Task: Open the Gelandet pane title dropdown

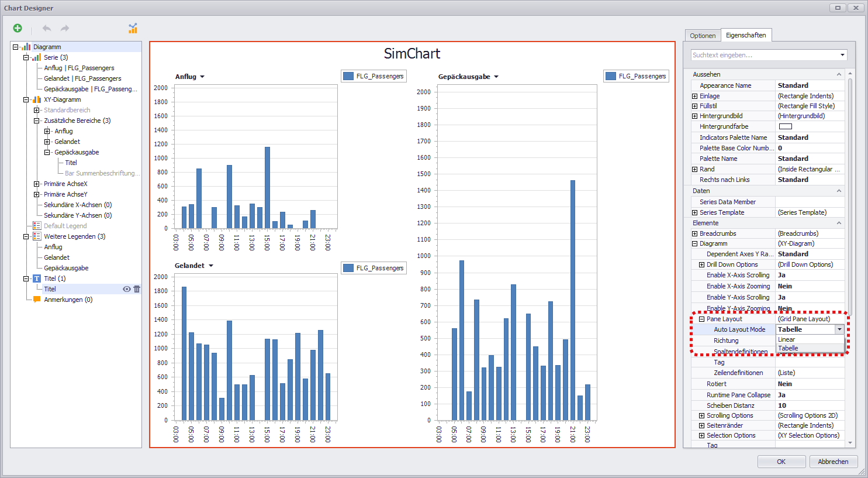Action: [x=210, y=266]
